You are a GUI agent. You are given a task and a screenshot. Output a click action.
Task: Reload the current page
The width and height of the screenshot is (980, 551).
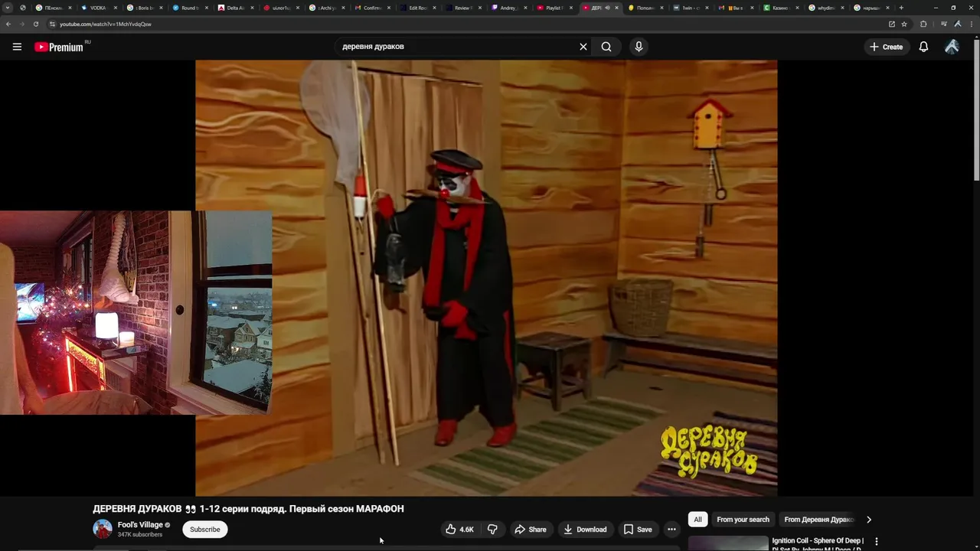click(x=35, y=24)
